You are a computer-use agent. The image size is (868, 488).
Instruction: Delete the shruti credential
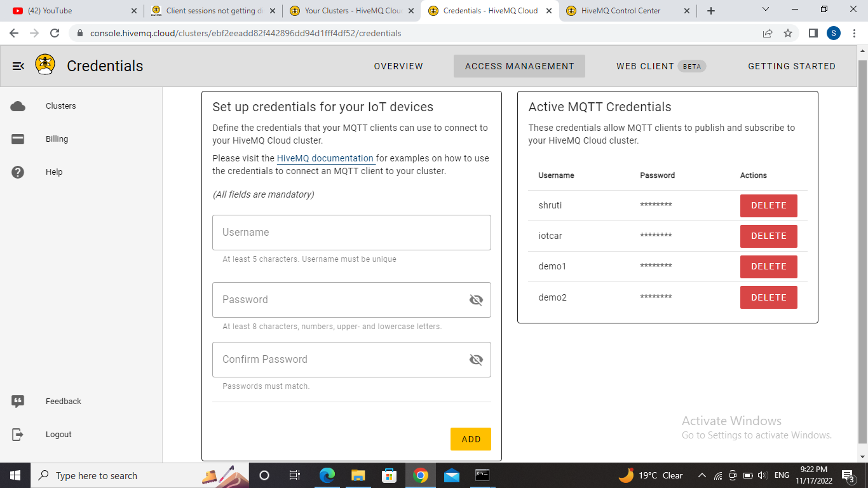point(769,206)
